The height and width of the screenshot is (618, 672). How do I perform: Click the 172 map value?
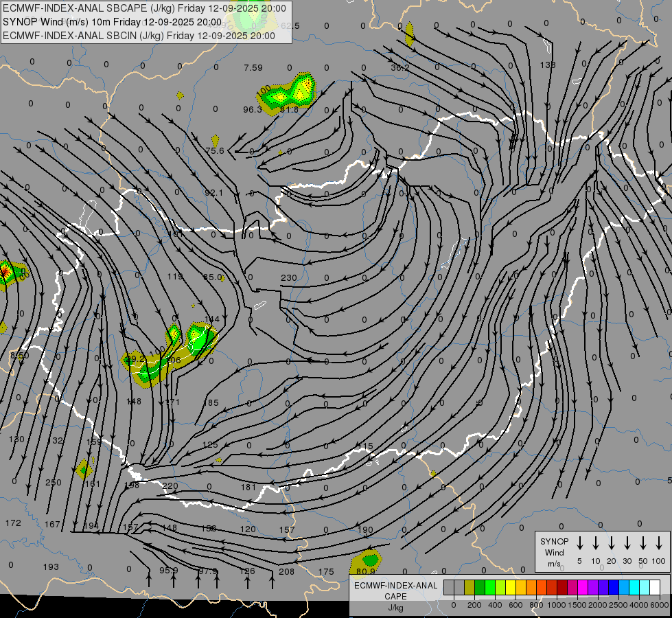point(13,523)
